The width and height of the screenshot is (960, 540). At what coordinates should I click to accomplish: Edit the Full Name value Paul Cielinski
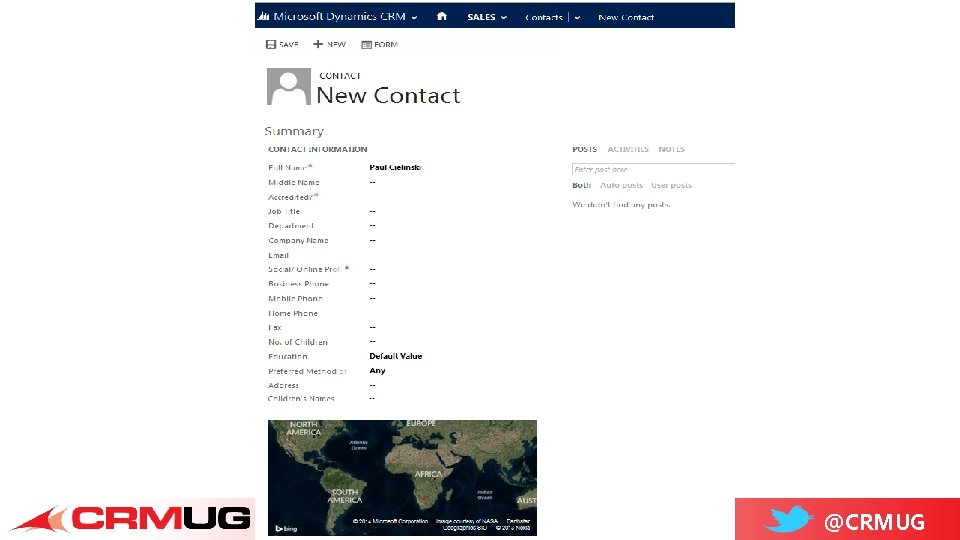(x=395, y=167)
